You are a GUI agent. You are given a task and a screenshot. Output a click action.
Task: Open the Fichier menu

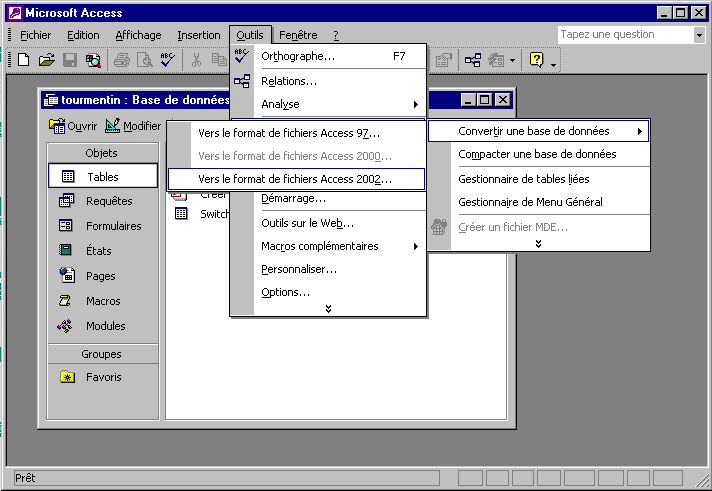pos(35,35)
